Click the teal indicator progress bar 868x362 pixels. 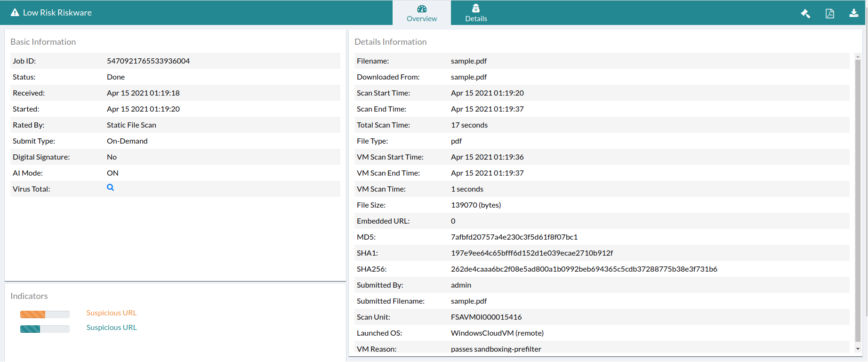[x=45, y=329]
